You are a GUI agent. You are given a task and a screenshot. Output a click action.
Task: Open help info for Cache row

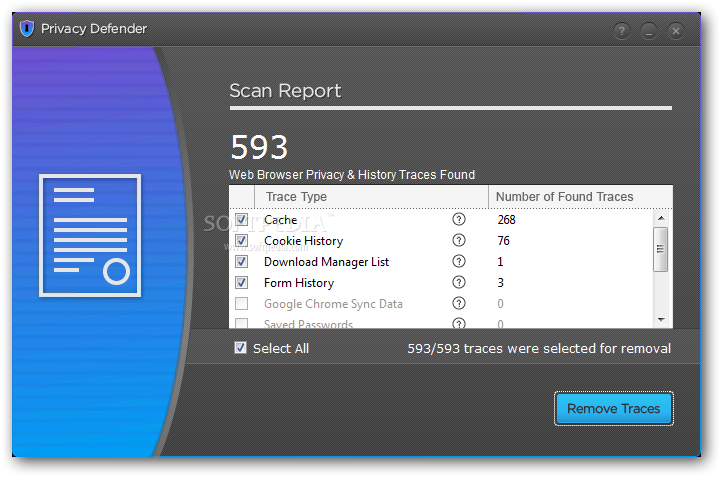(458, 219)
